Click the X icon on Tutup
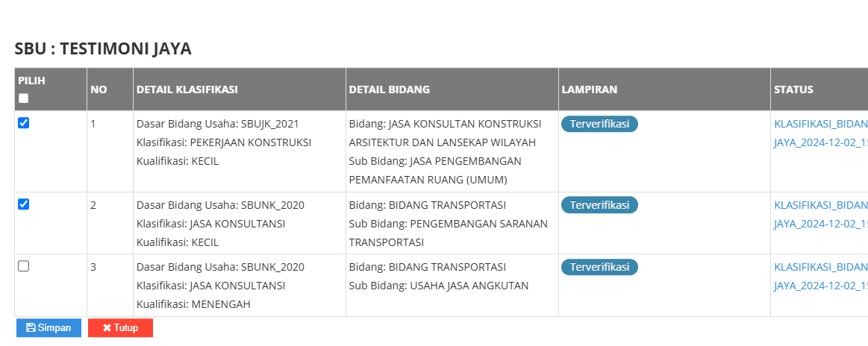This screenshot has height=346, width=868. 107,328
